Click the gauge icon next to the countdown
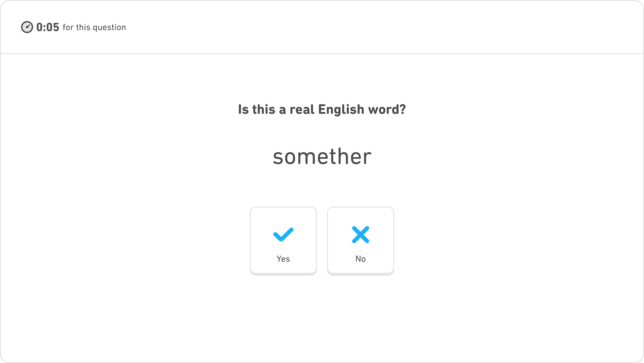The height and width of the screenshot is (363, 644). pyautogui.click(x=27, y=27)
